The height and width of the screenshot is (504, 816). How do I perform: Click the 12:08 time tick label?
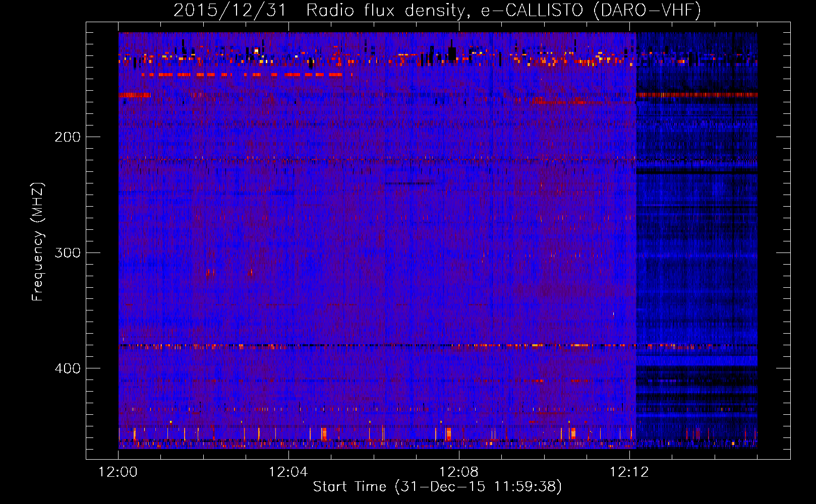point(459,472)
